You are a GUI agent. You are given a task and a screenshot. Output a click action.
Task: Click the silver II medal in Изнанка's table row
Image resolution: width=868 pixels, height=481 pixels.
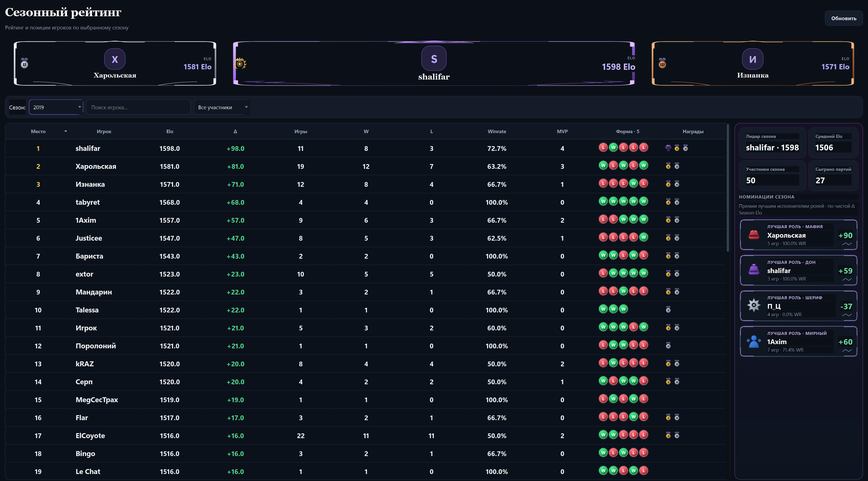pos(677,184)
